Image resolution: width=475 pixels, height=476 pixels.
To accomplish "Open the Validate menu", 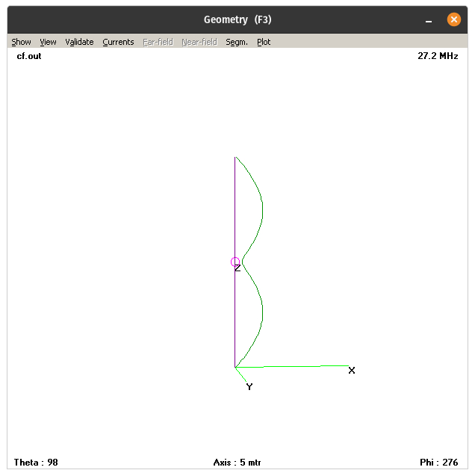I will (79, 42).
